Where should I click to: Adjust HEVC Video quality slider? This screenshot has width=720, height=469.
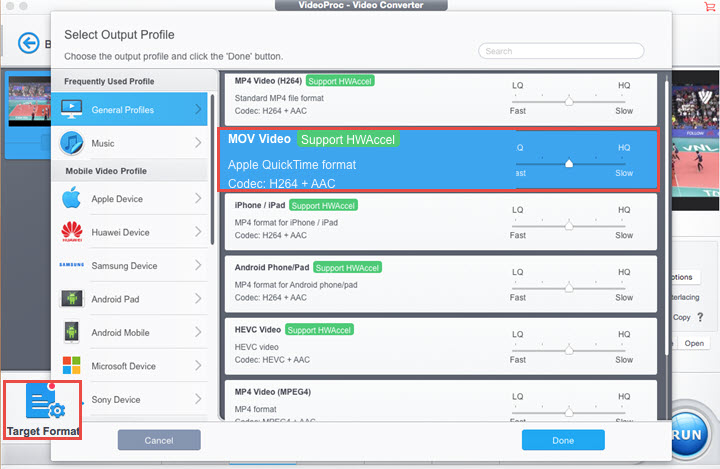(569, 350)
